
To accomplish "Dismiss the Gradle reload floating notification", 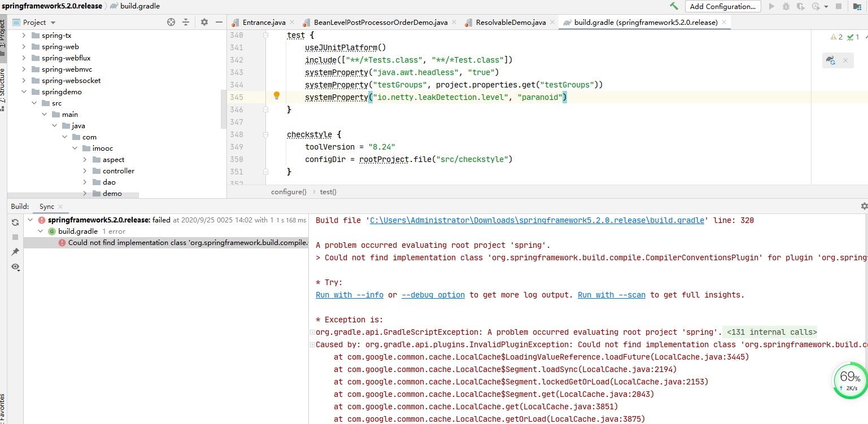I will (845, 60).
